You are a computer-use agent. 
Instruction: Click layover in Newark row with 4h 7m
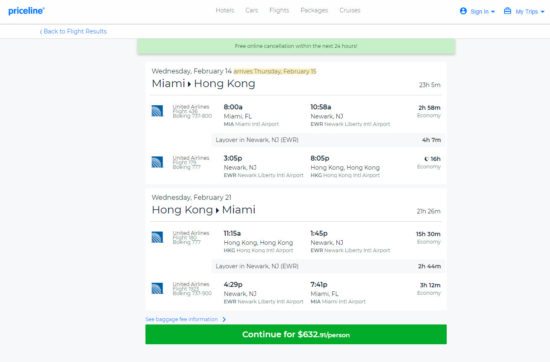(x=328, y=140)
